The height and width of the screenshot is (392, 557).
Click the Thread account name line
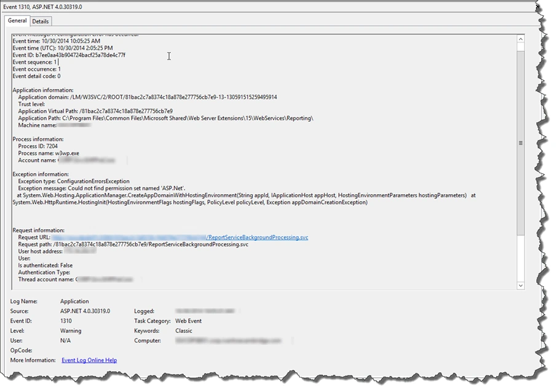click(x=75, y=280)
